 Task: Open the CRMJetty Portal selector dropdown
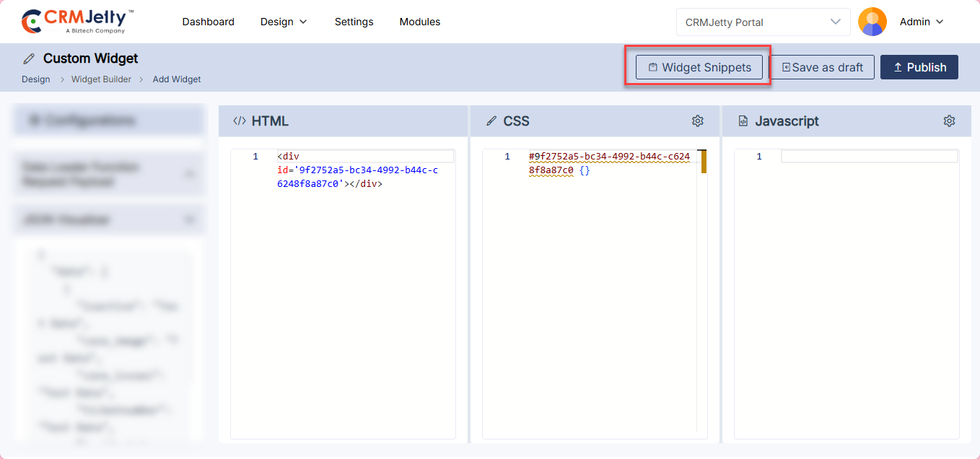tap(763, 22)
